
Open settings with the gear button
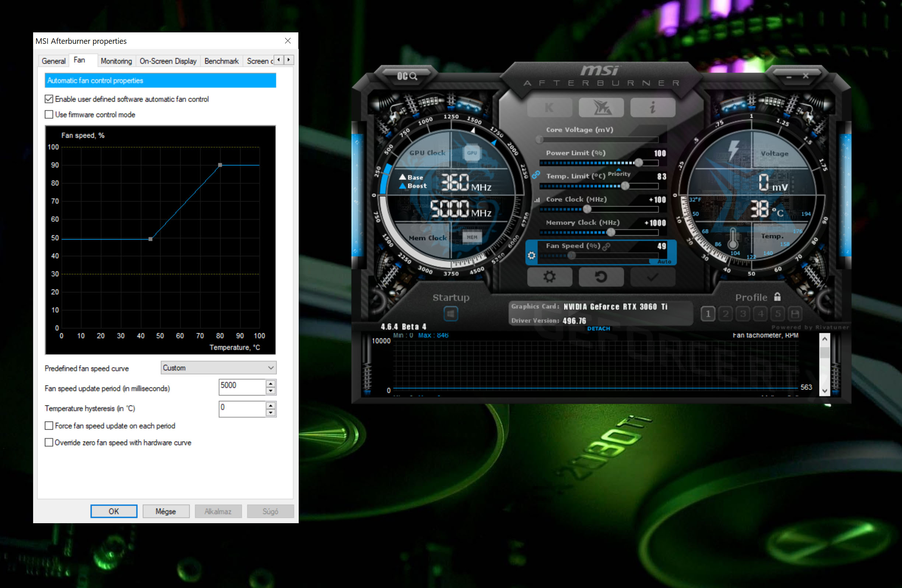549,277
